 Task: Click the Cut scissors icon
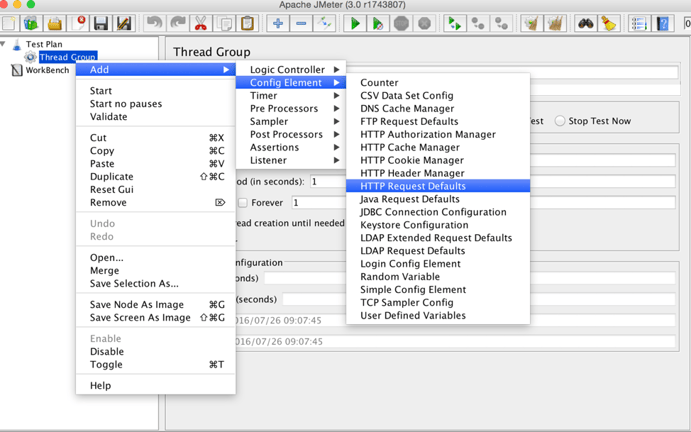coord(201,23)
